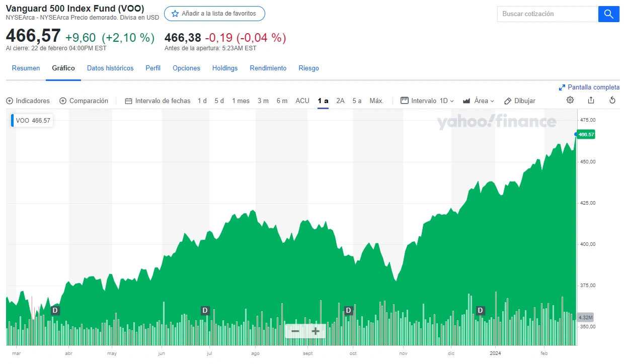Image resolution: width=624 pixels, height=364 pixels.
Task: Open the Riesgo tab
Action: click(x=308, y=68)
